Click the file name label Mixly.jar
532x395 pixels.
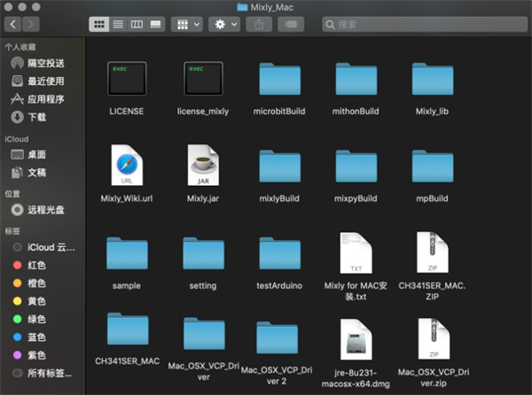pos(203,198)
